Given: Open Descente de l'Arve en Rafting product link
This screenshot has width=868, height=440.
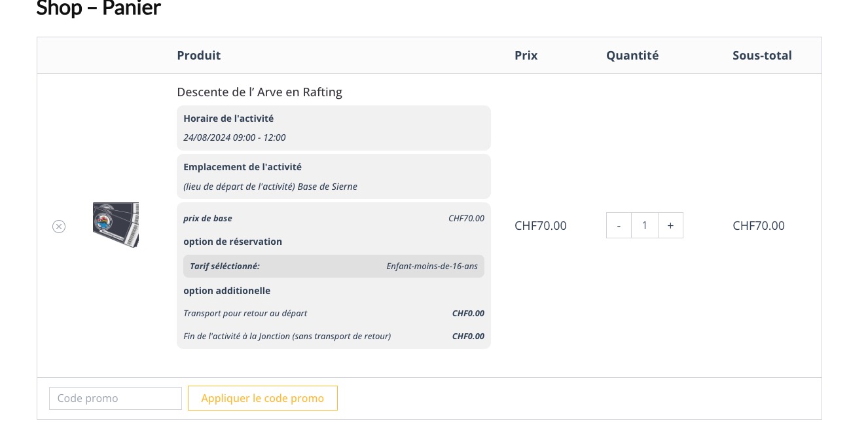Looking at the screenshot, I should 259,92.
